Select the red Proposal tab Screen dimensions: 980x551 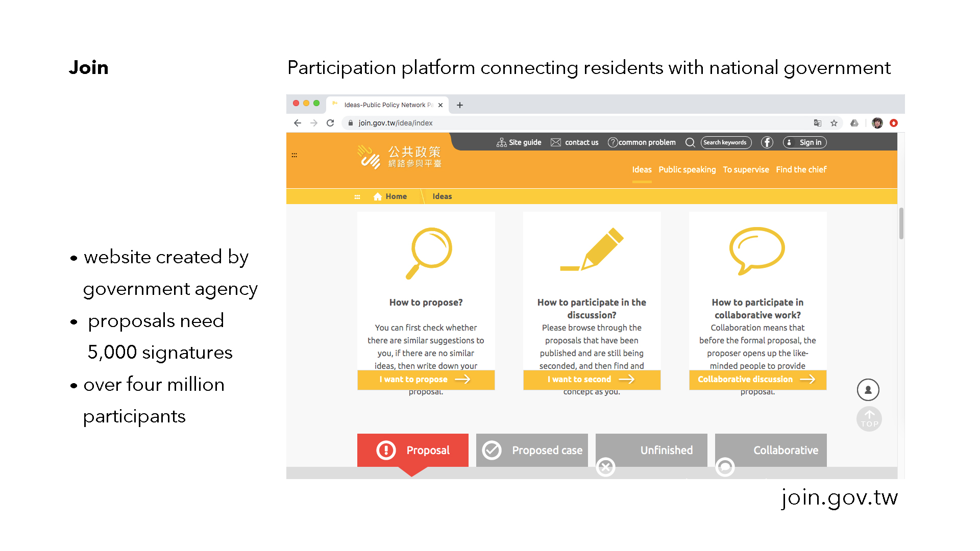click(413, 450)
